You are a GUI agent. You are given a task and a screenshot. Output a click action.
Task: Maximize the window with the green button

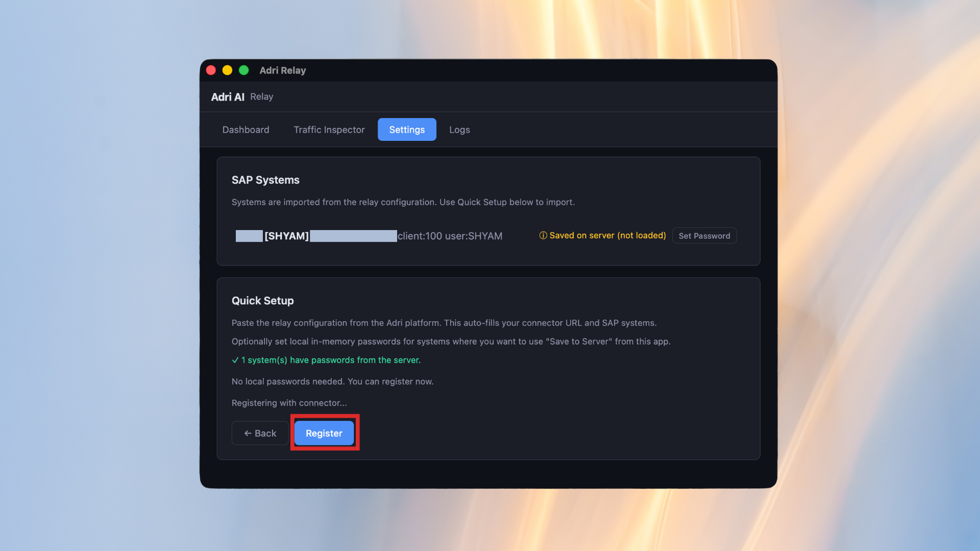pos(244,70)
